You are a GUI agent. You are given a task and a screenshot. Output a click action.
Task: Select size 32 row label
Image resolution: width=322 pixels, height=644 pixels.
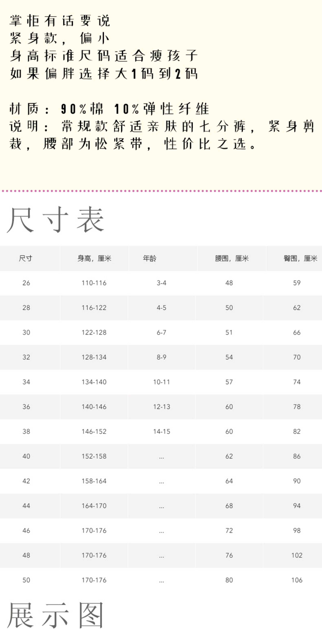(26, 357)
